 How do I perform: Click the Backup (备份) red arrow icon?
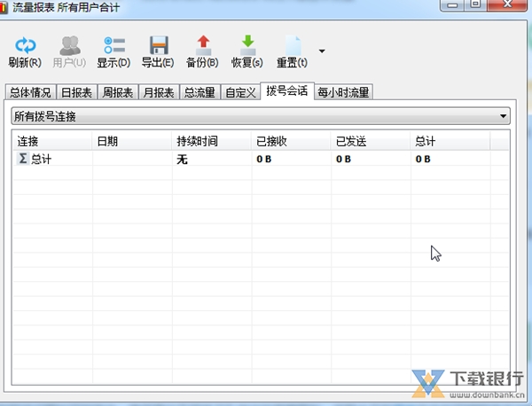[x=203, y=45]
